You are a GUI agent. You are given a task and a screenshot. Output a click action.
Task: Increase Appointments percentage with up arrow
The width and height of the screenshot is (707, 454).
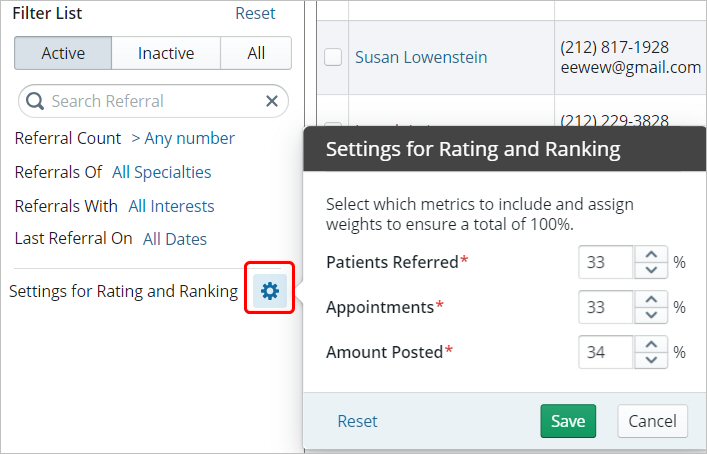pos(651,299)
